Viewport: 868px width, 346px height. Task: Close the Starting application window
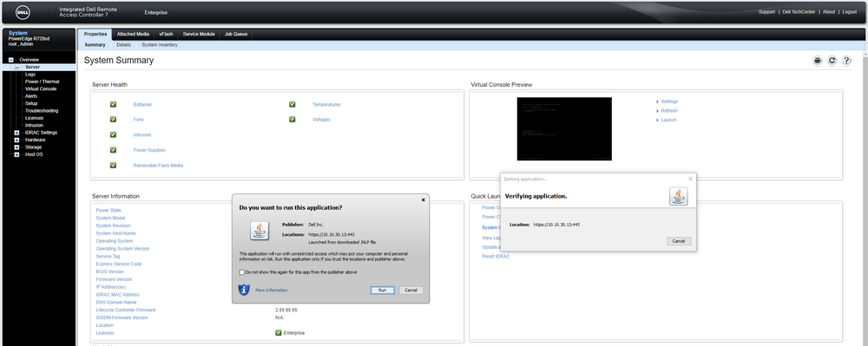[690, 179]
